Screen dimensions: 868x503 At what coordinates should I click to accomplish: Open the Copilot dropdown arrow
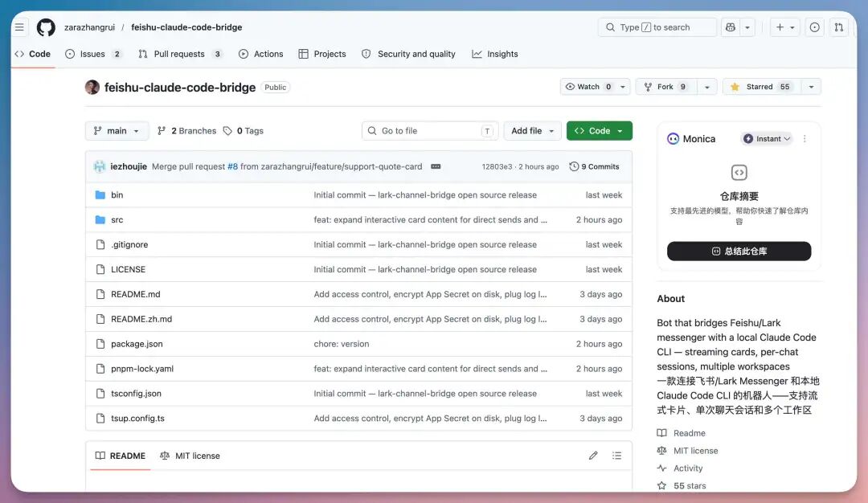tap(747, 27)
